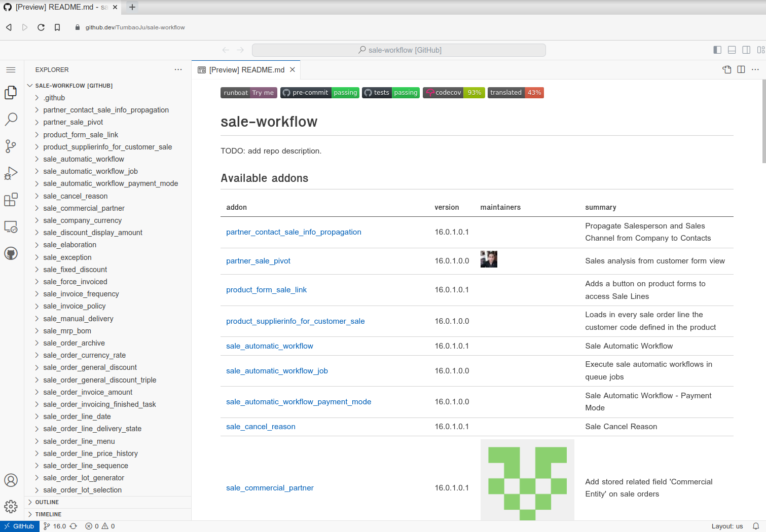Open Source Control view icon

pos(11,146)
